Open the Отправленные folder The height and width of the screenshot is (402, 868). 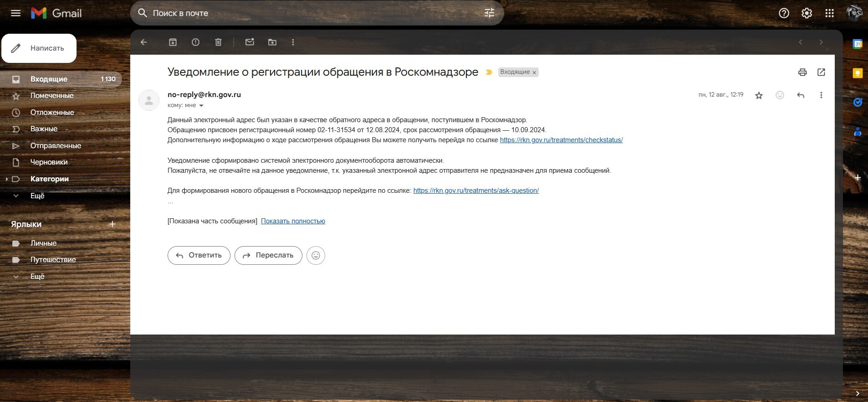point(56,146)
